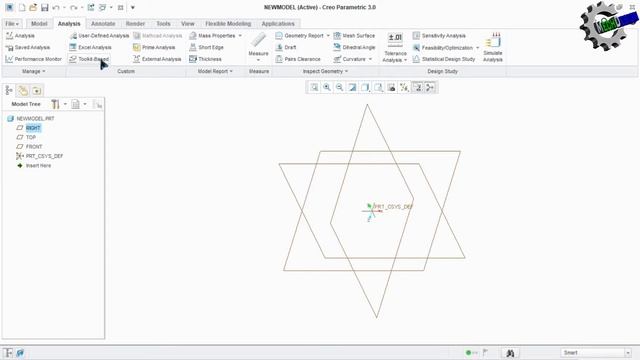The width and height of the screenshot is (640, 360).
Task: Redo the last undone action
Action: tap(73, 7)
